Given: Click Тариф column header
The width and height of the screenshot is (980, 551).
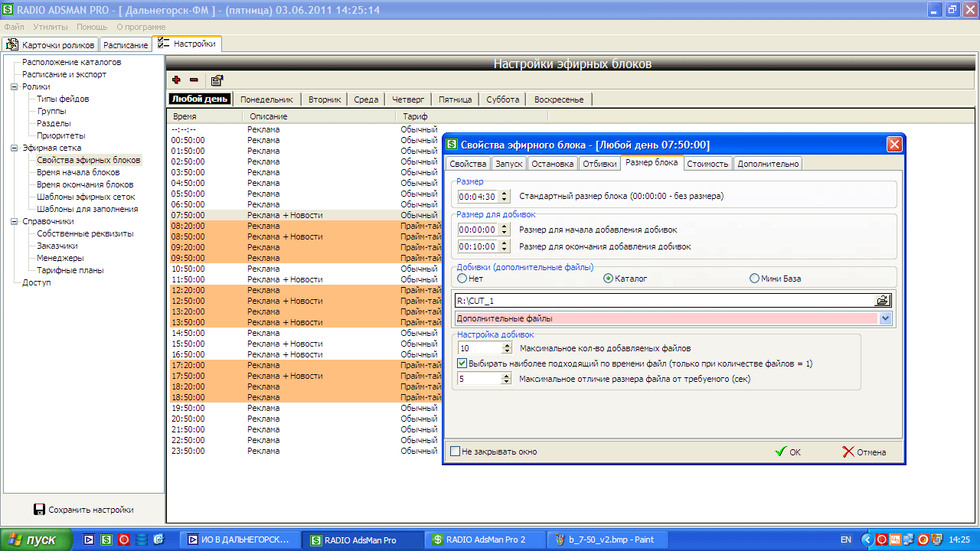Looking at the screenshot, I should pos(472,116).
